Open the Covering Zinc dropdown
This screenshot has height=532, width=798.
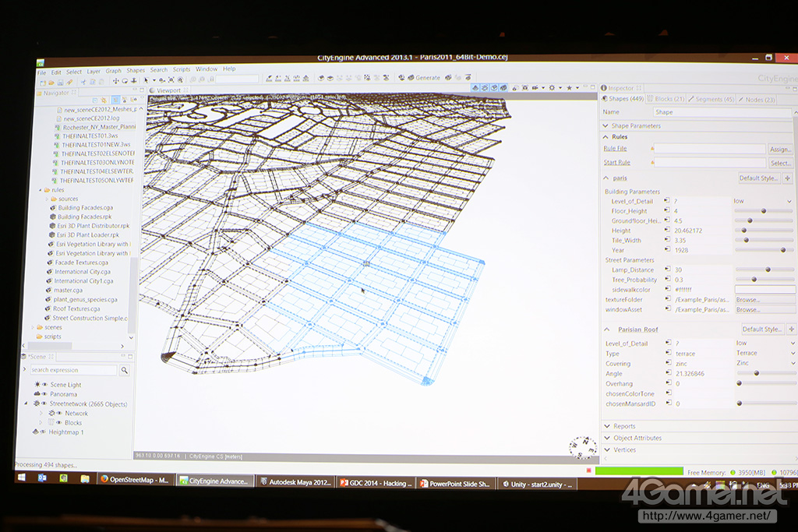pyautogui.click(x=765, y=363)
